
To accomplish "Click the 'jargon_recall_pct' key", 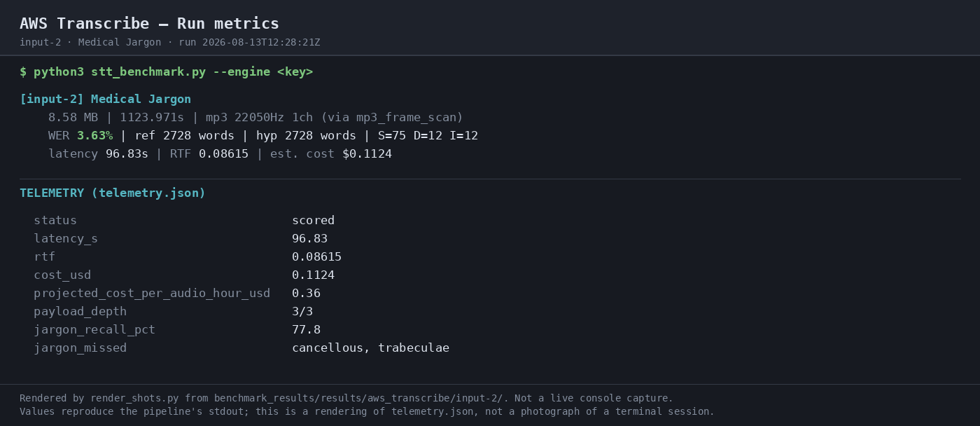I will tap(94, 330).
